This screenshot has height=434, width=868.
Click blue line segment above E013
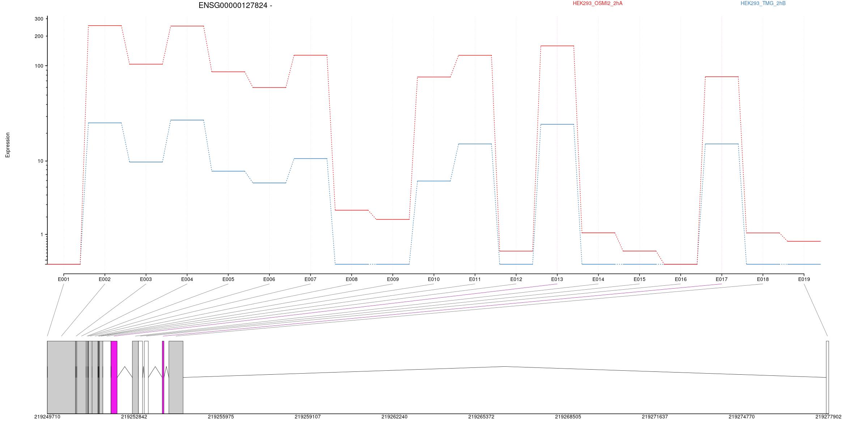[557, 124]
